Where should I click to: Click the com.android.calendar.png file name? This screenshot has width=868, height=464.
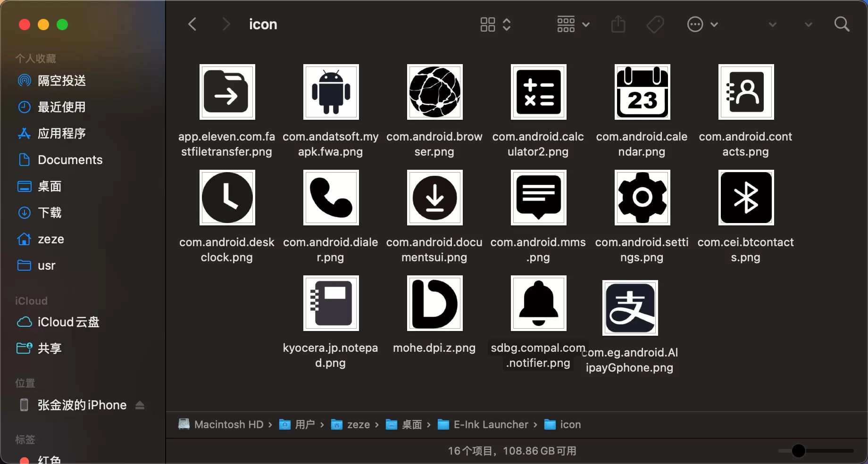coord(642,144)
